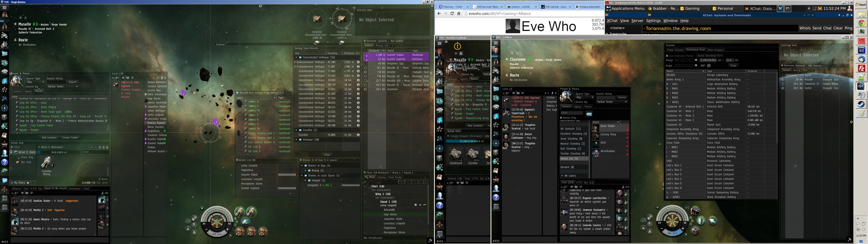Click the Help question mark sidebar icon

pyautogui.click(x=5, y=162)
